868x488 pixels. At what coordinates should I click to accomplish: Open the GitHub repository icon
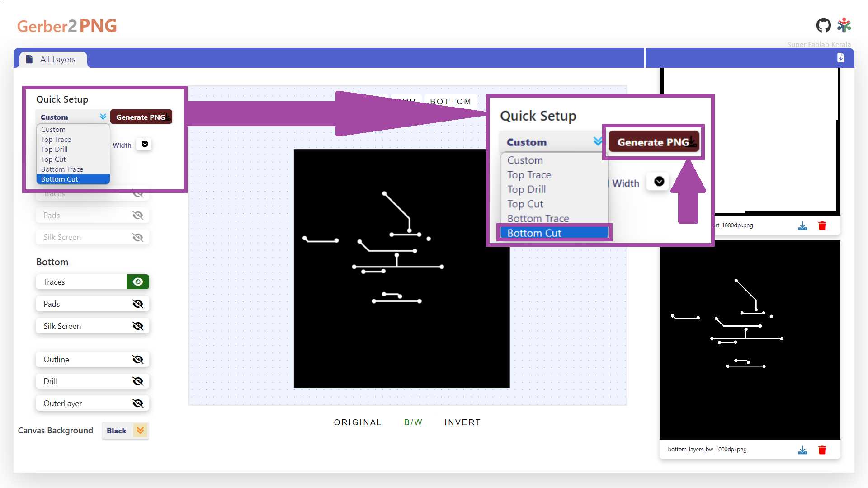click(x=823, y=26)
